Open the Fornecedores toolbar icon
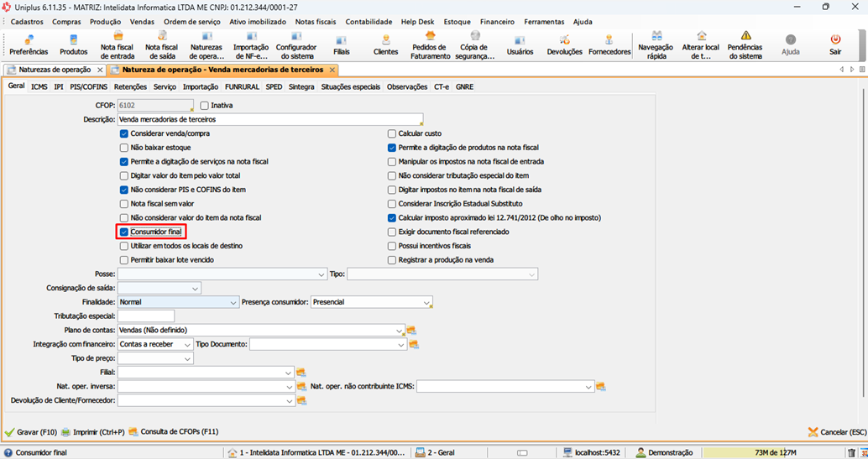 [609, 45]
